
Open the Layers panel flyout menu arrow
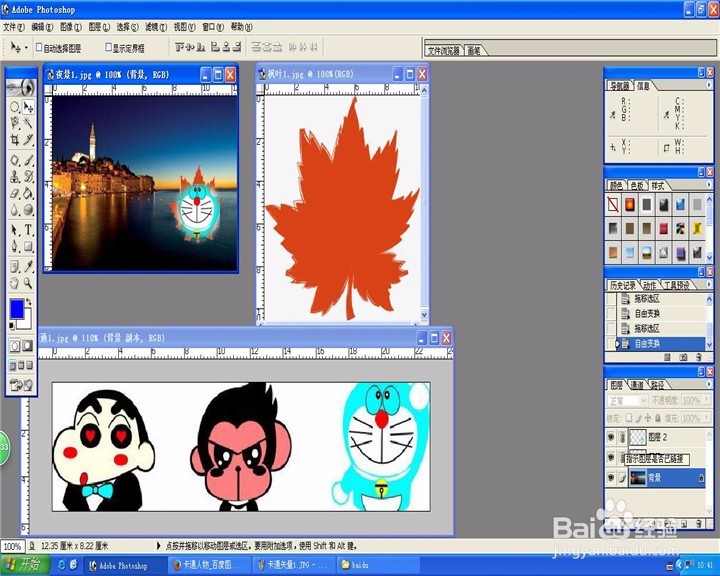click(709, 384)
